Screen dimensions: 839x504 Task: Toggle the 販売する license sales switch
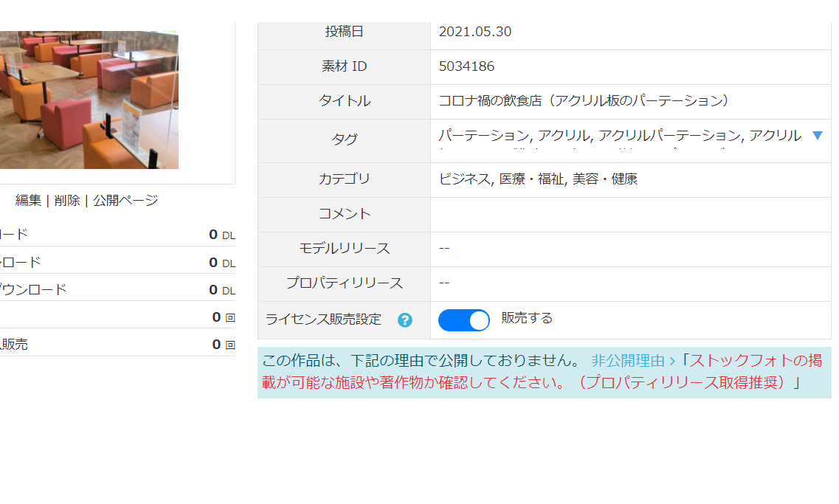click(464, 320)
